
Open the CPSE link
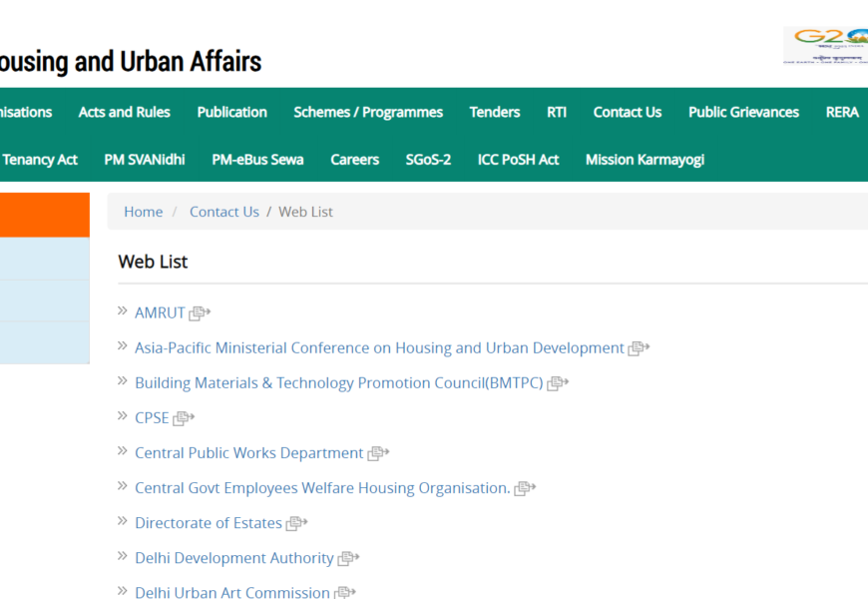(153, 418)
